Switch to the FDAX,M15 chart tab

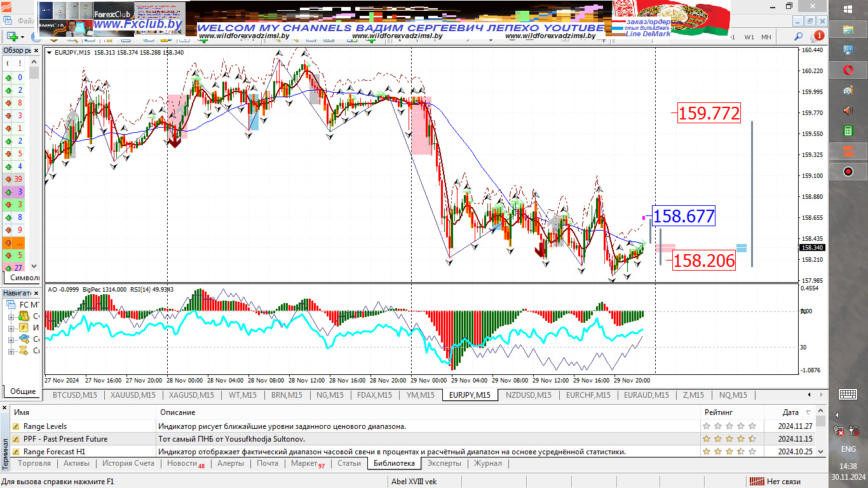pyautogui.click(x=374, y=395)
